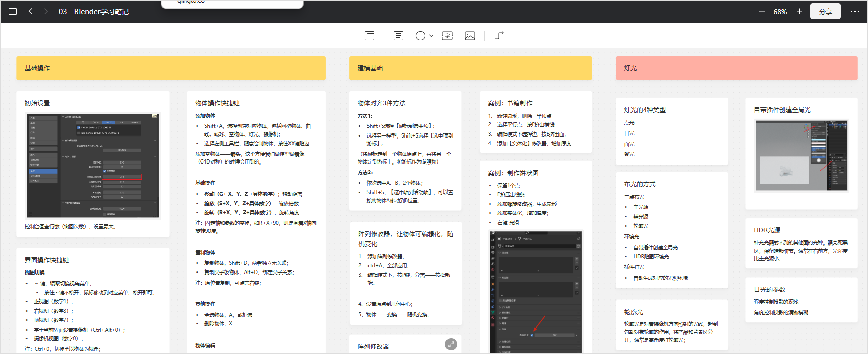
Task: Zoom out with the minus button
Action: pyautogui.click(x=761, y=11)
